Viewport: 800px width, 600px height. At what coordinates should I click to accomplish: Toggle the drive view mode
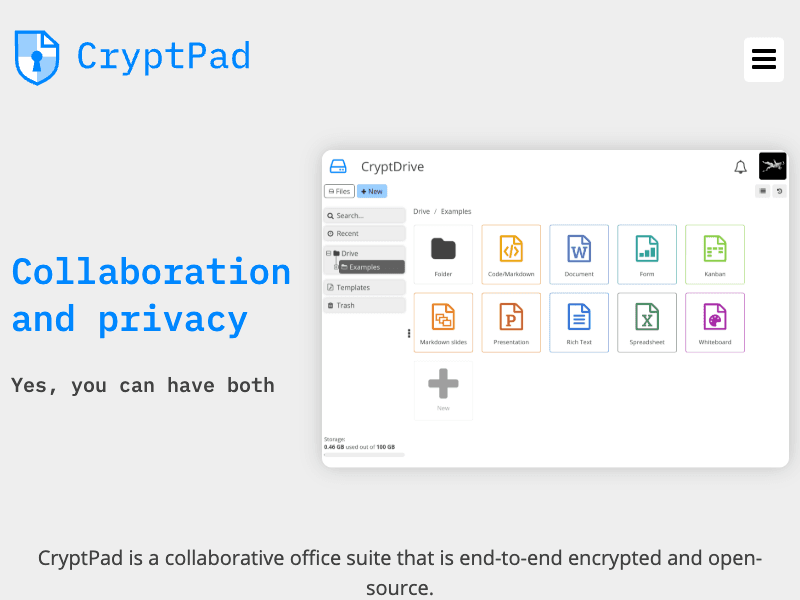(762, 190)
